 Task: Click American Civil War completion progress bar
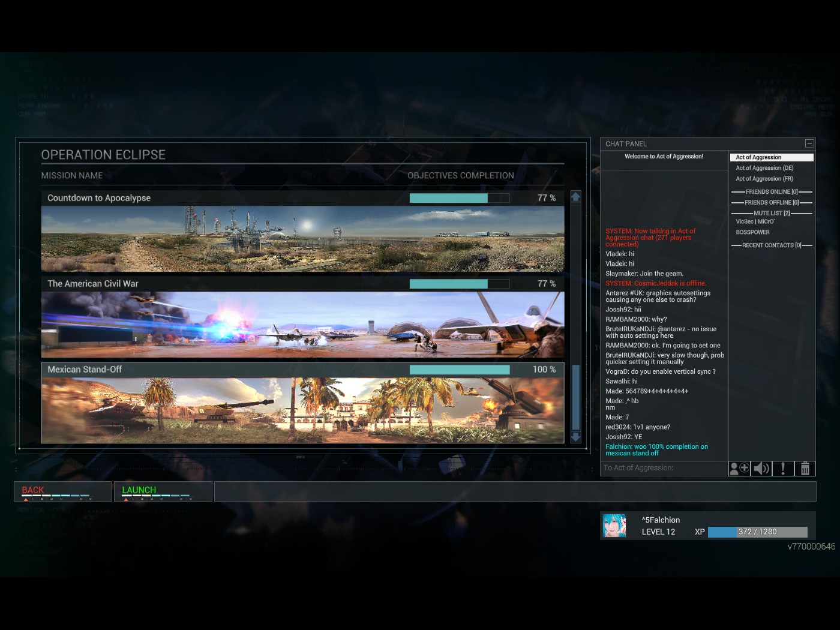coord(460,284)
